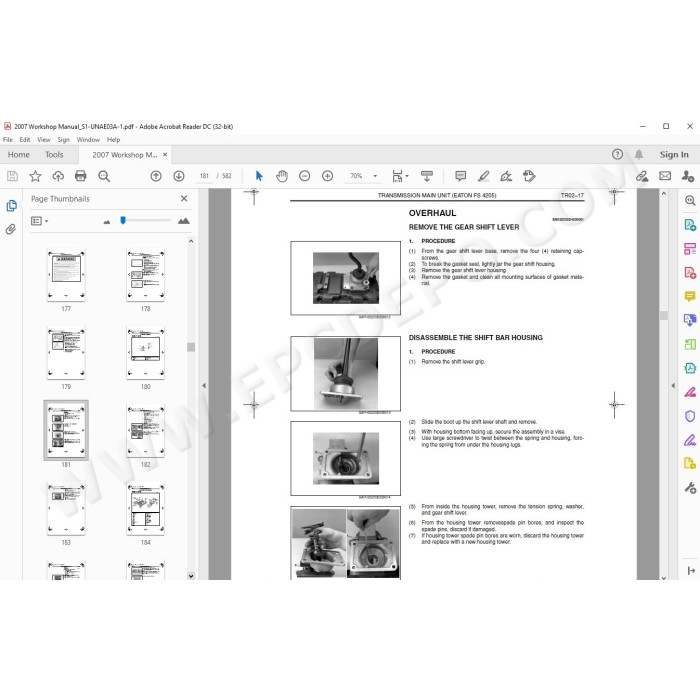Open the fit page options icon
This screenshot has height=700, width=700.
397,176
